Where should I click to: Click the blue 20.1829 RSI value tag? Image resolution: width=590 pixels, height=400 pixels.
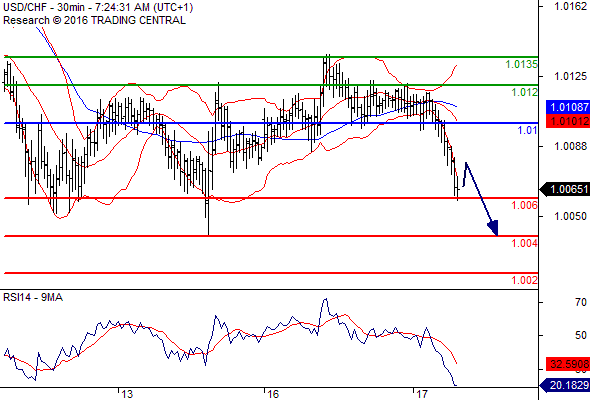pos(565,385)
